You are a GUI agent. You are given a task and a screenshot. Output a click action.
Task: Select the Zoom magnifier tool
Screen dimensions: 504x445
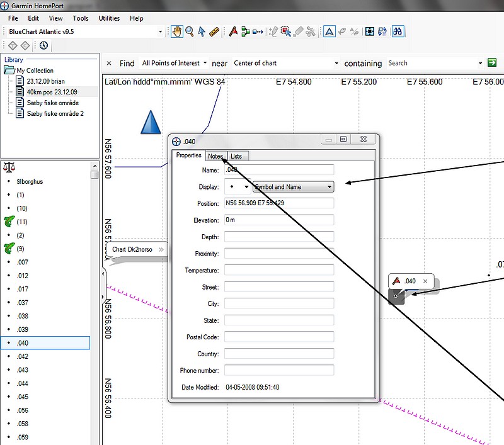(x=190, y=31)
